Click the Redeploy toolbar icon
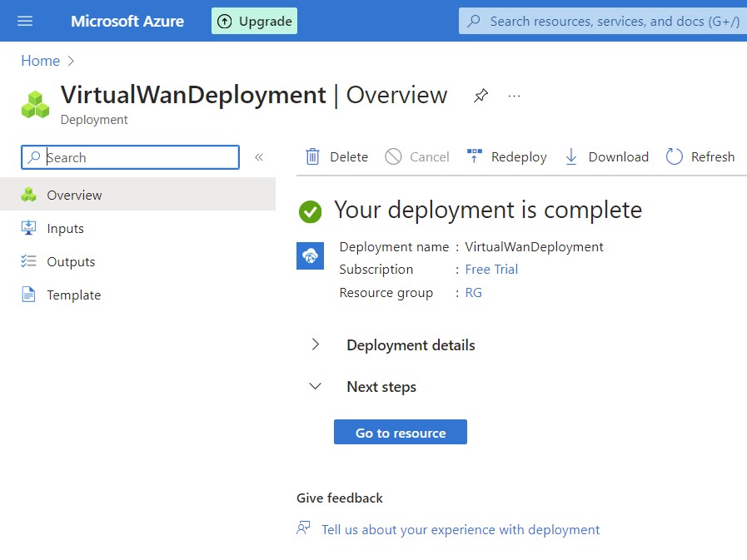The height and width of the screenshot is (560, 747). [475, 156]
